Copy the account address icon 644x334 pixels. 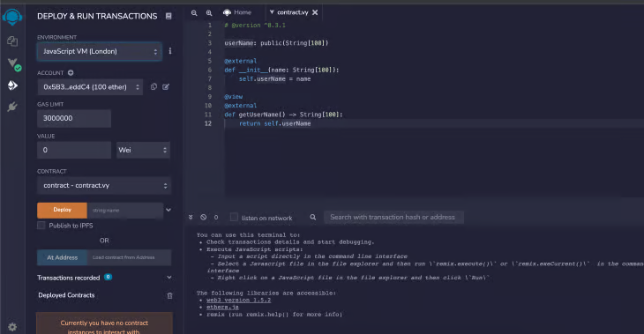coord(154,86)
